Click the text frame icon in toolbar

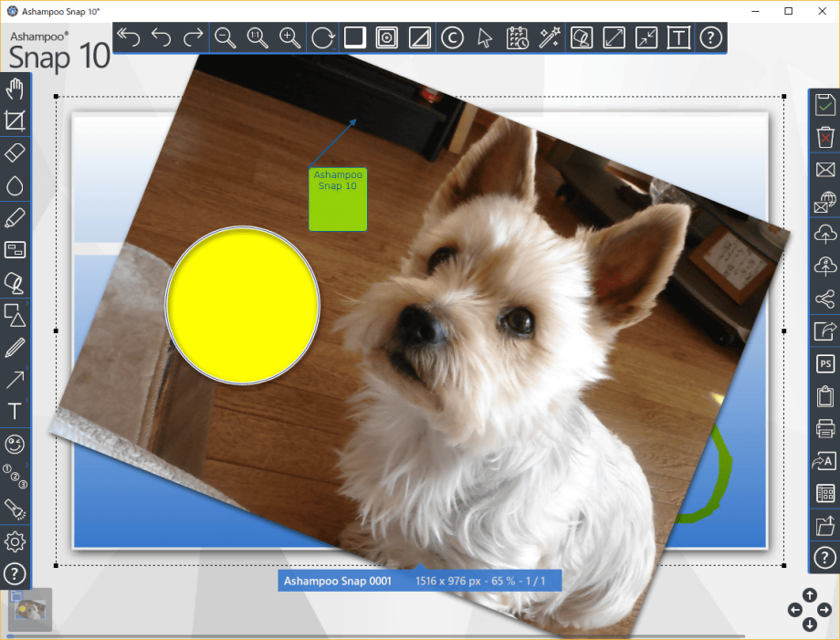coord(678,37)
